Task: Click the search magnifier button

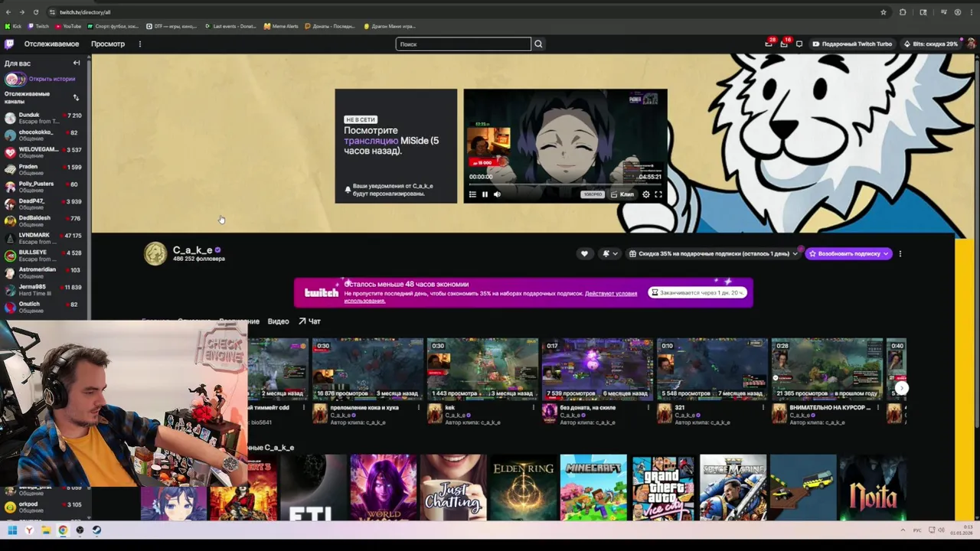Action: [538, 44]
